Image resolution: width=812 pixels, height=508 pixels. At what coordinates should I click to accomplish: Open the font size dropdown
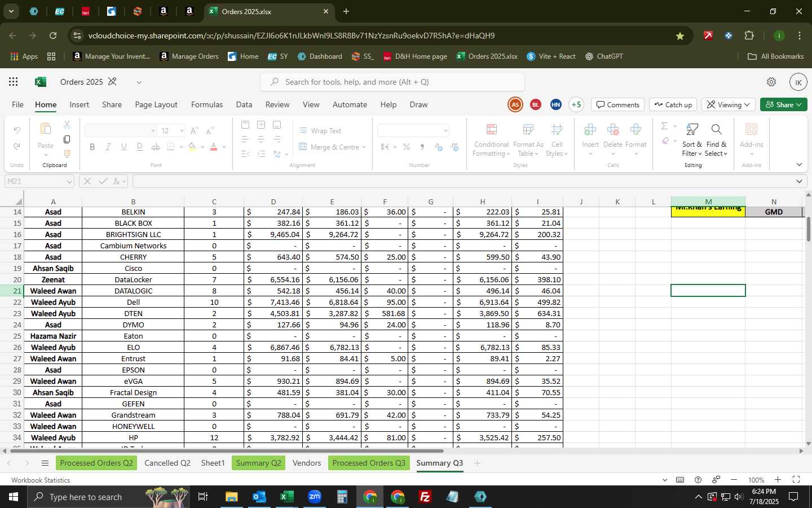point(181,130)
